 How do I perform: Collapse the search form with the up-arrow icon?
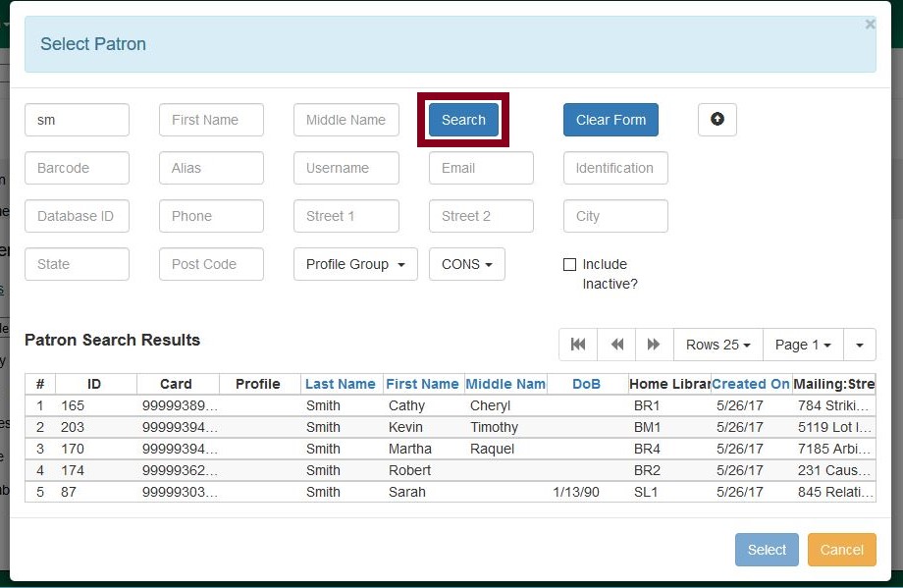coord(717,119)
